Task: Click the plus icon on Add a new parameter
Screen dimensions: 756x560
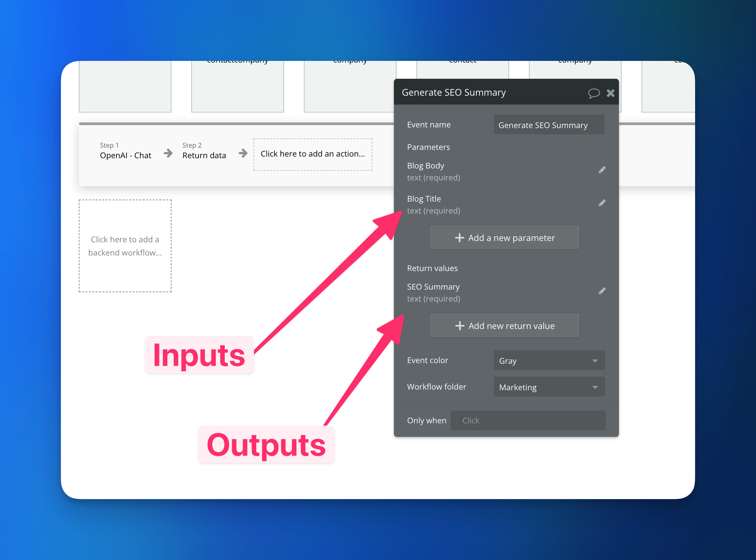Action: tap(459, 238)
